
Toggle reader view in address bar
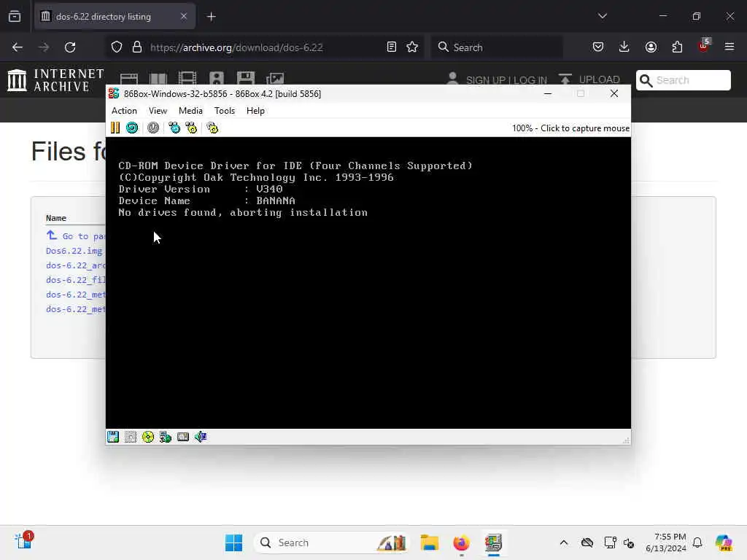pyautogui.click(x=392, y=47)
